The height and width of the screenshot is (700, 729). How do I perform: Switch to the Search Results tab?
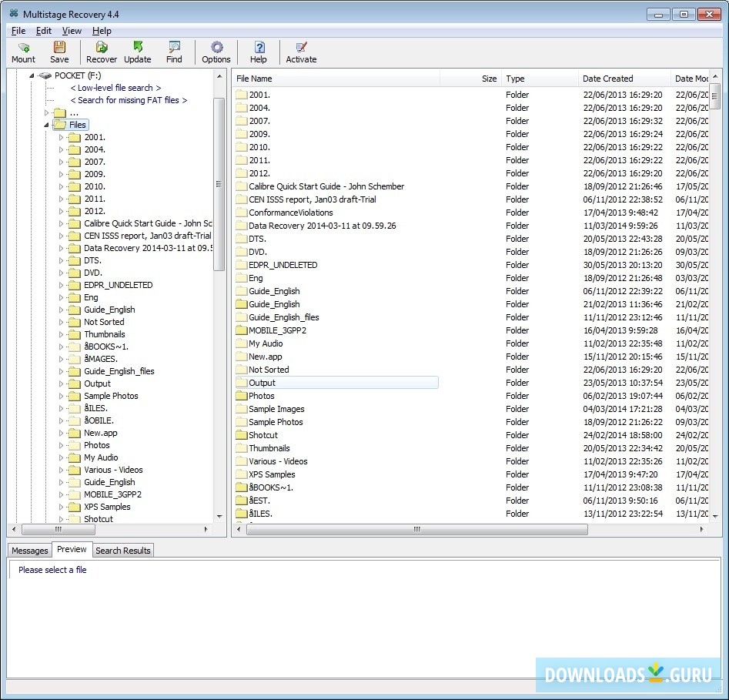123,551
